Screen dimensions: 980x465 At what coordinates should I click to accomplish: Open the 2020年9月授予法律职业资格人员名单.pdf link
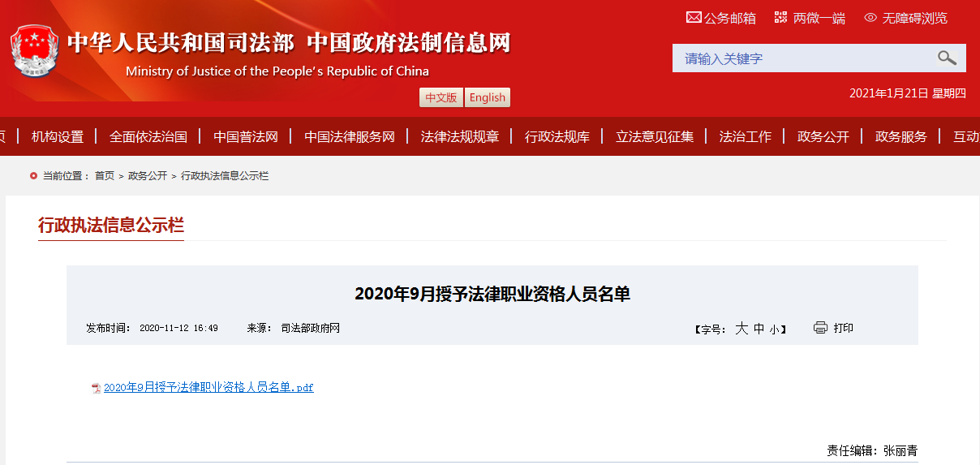point(208,388)
